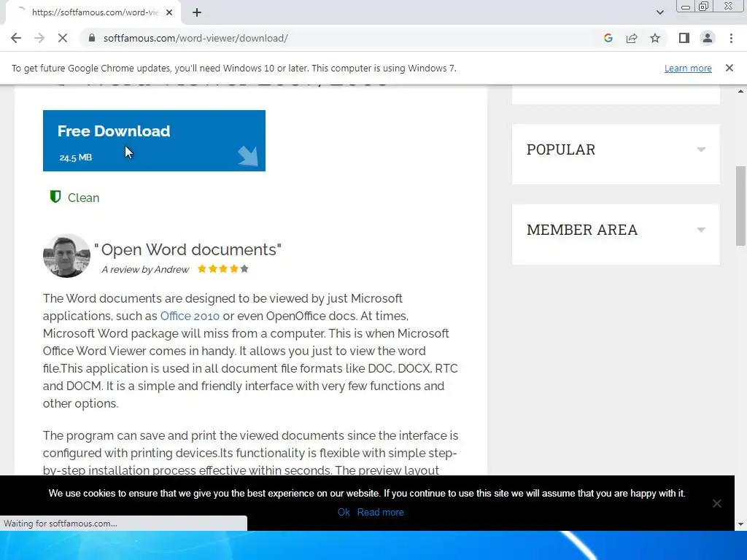
Task: Open tab search chevron
Action: point(659,12)
